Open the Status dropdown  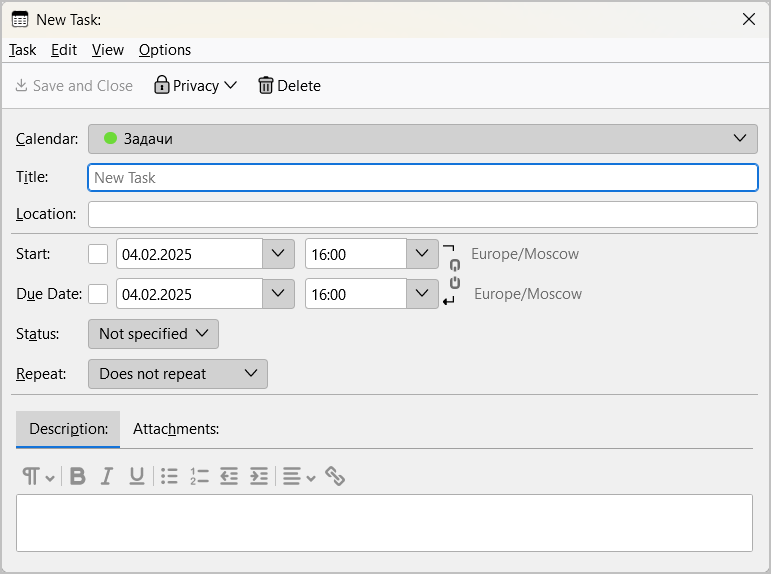pyautogui.click(x=153, y=334)
